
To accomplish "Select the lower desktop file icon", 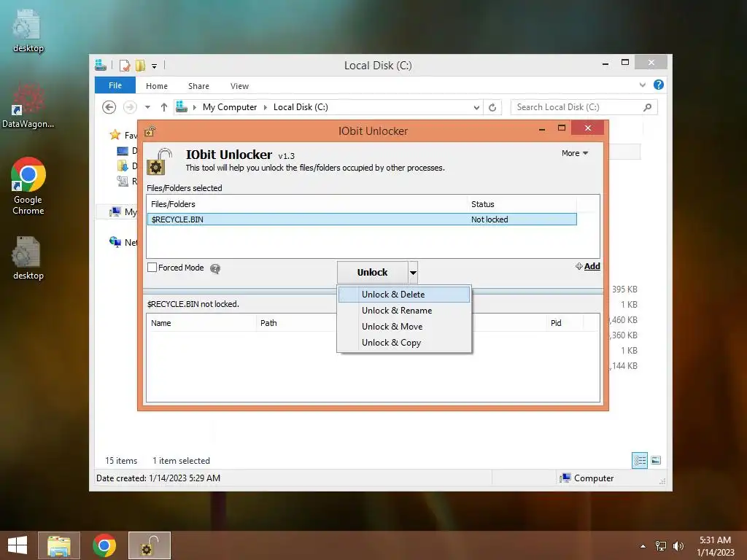I will (28, 258).
